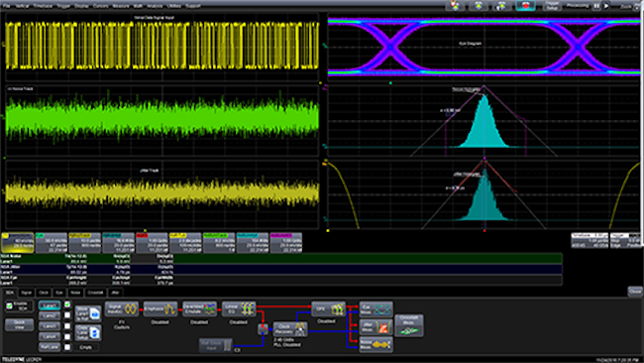Screen dimensions: 644x363
Task: Open the yellow first trace descriptor box
Action: tap(18, 243)
